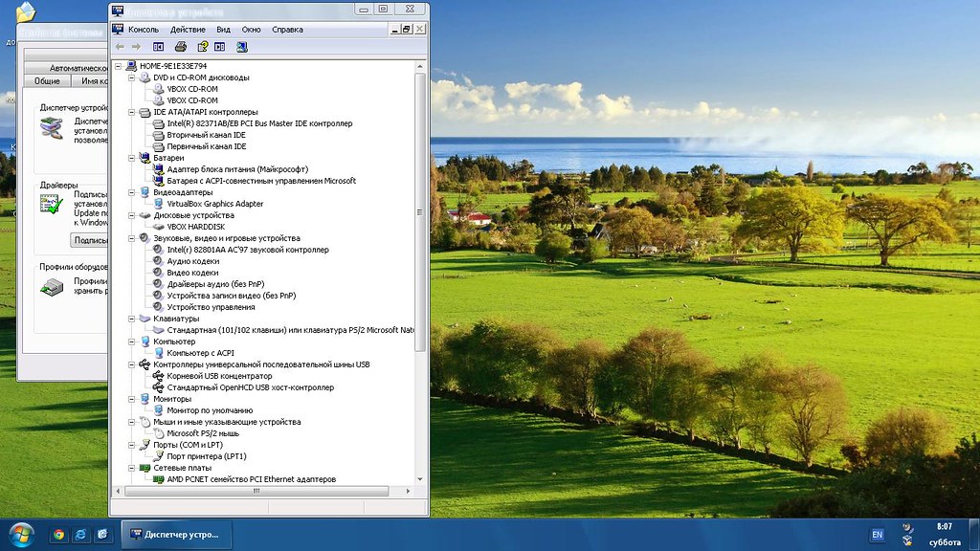The width and height of the screenshot is (980, 551).
Task: Collapse the Батареи category
Action: (x=132, y=158)
